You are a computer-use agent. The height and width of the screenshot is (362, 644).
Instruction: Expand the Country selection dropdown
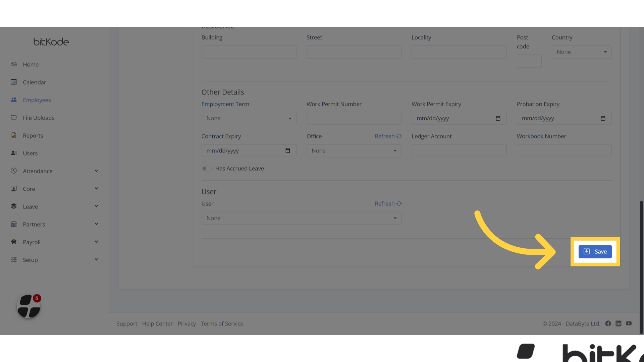click(x=581, y=52)
